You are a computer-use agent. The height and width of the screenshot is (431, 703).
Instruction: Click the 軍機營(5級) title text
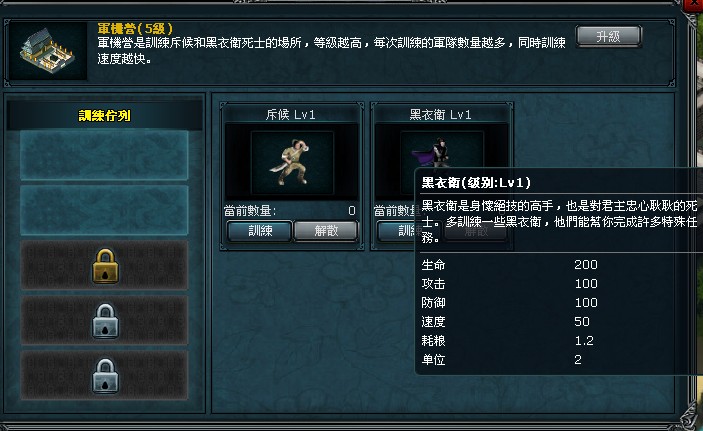click(135, 29)
